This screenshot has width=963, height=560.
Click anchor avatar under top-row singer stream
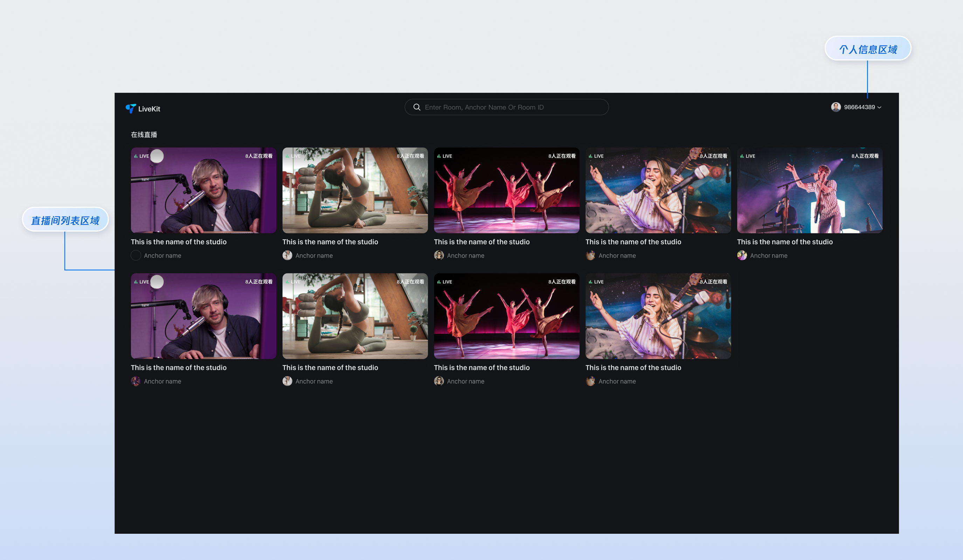[590, 255]
